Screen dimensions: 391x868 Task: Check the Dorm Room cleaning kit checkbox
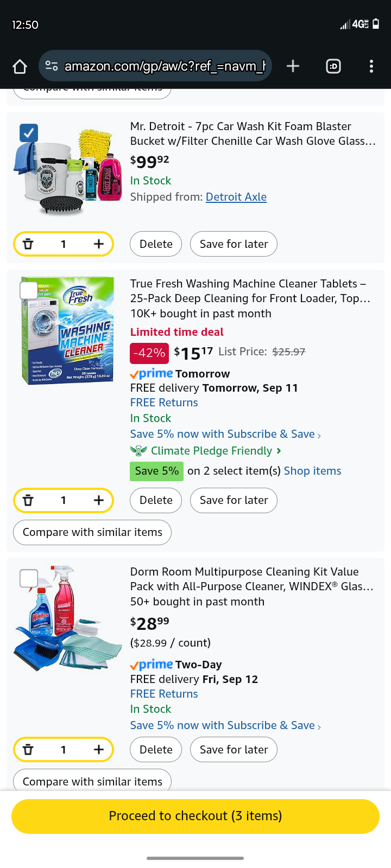click(29, 578)
